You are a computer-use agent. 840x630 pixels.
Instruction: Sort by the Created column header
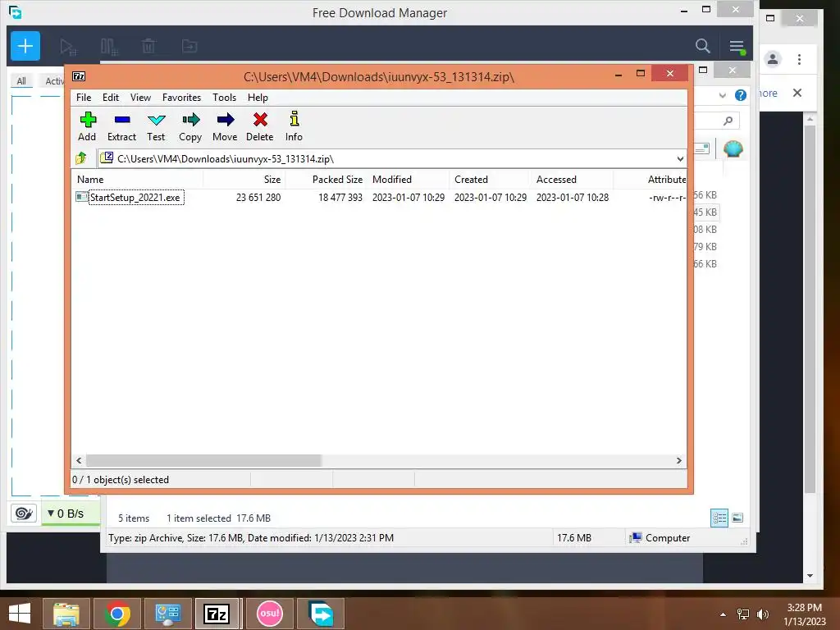tap(490, 180)
